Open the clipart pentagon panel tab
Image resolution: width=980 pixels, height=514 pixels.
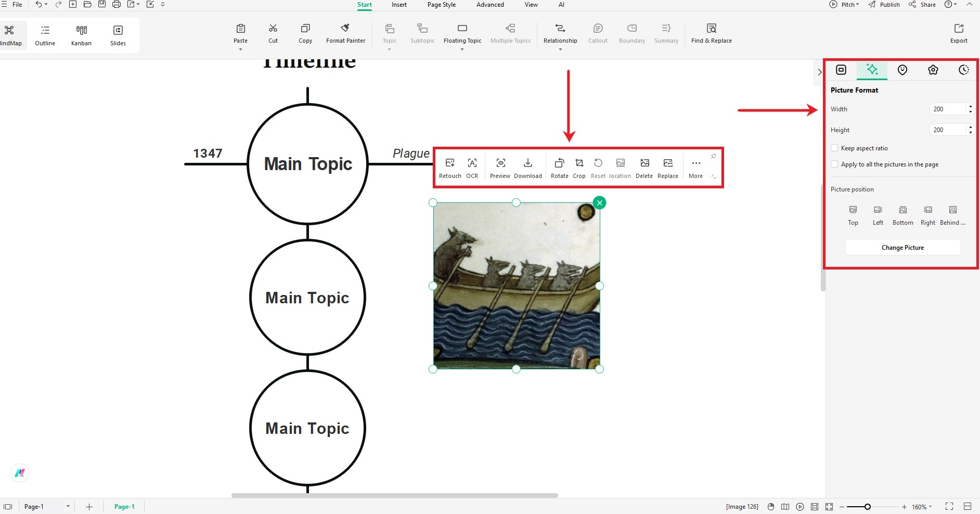click(933, 70)
